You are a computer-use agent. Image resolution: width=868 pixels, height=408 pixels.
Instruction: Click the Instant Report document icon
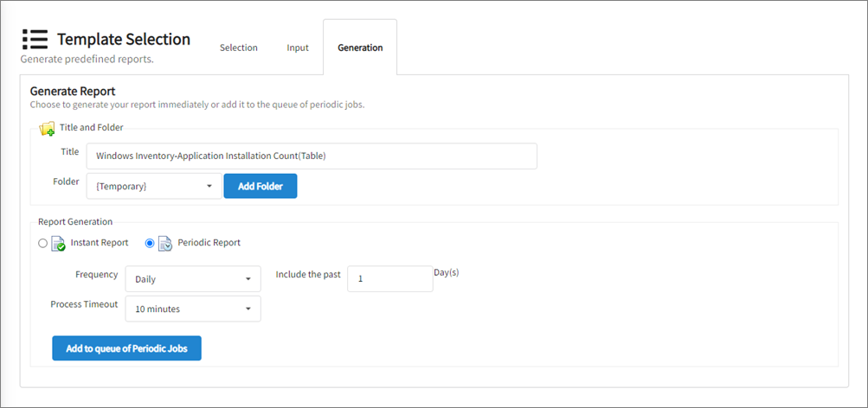click(x=58, y=243)
